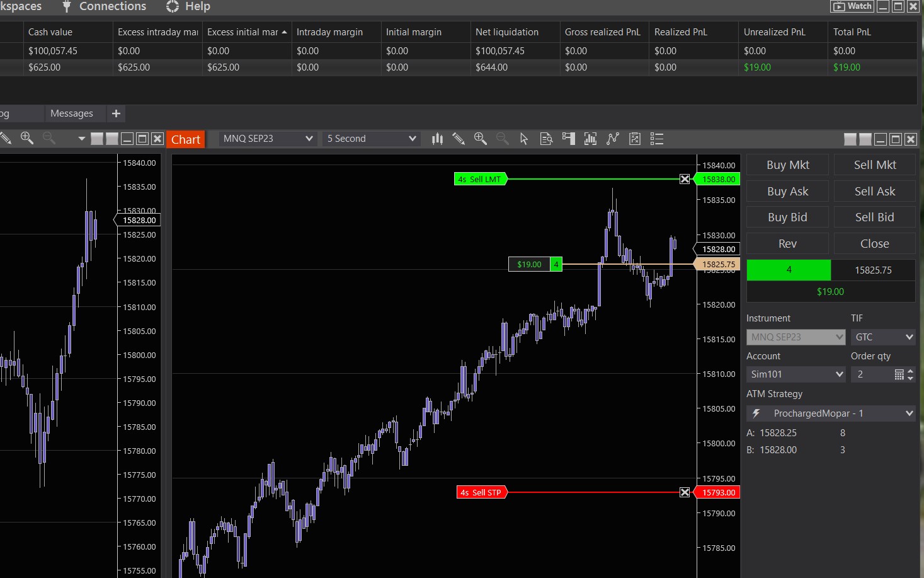Sort by the Cash value column header

tap(68, 32)
